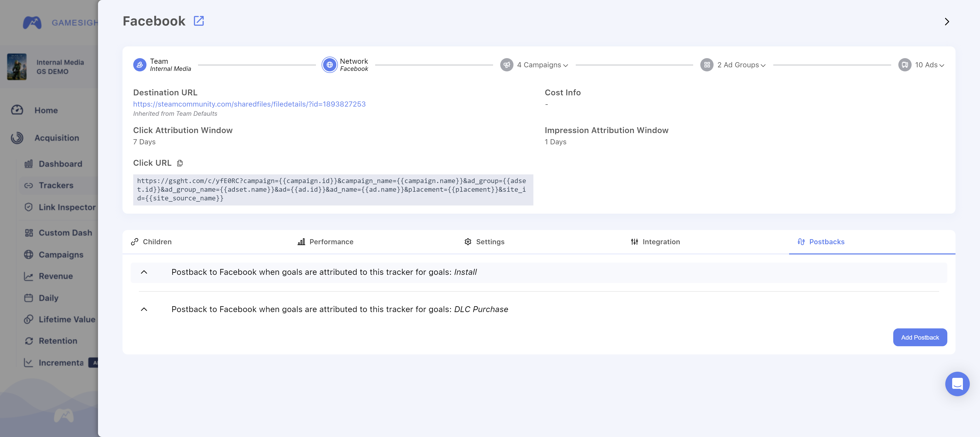Image resolution: width=980 pixels, height=437 pixels.
Task: Click "Inherited from Team Defaults" note
Action: tap(175, 114)
